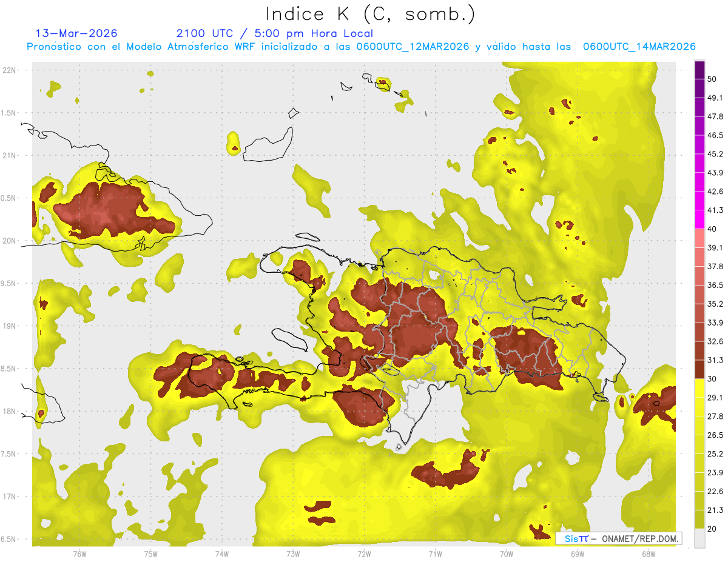Click the '74W' longitude label
728x562 pixels.
(222, 554)
